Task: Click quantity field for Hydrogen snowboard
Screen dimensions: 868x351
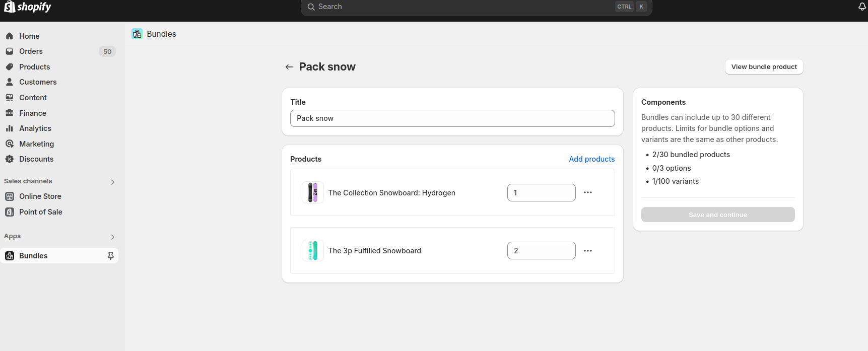Action: [541, 192]
